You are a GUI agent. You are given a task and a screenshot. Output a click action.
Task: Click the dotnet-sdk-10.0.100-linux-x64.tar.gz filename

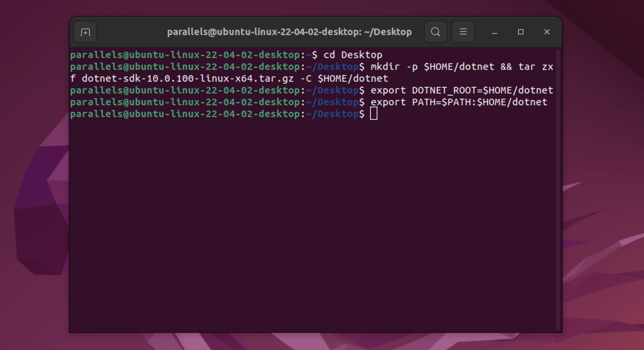click(187, 78)
